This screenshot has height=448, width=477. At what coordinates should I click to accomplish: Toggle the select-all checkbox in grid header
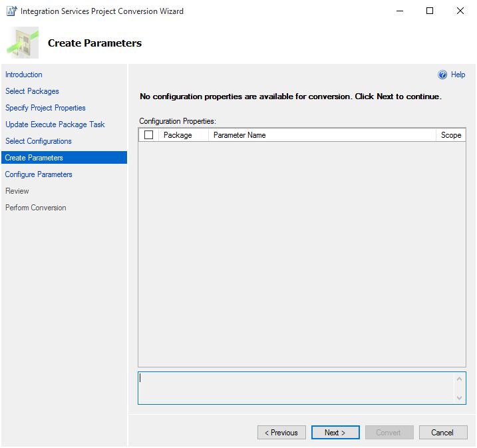[148, 135]
